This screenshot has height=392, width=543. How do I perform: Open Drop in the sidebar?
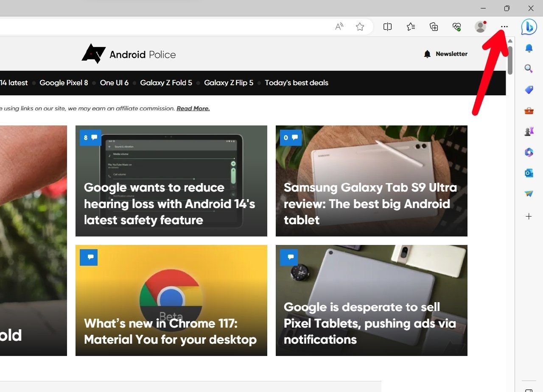point(529,194)
